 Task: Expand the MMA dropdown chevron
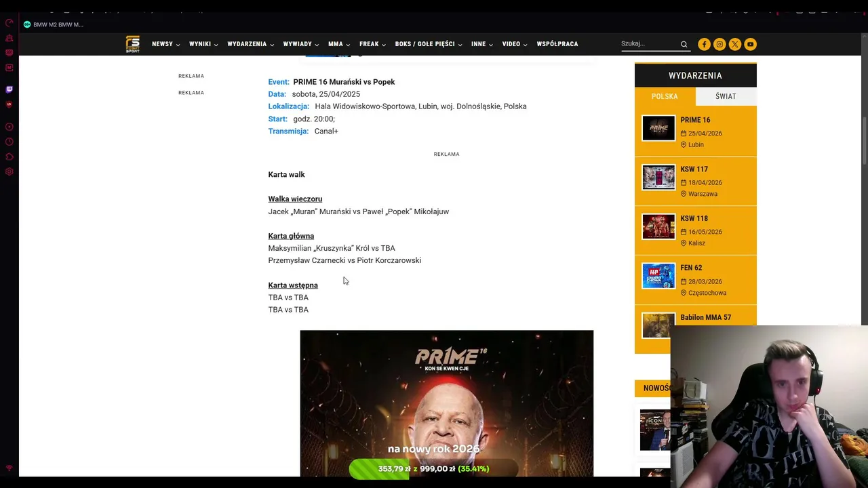click(x=348, y=45)
